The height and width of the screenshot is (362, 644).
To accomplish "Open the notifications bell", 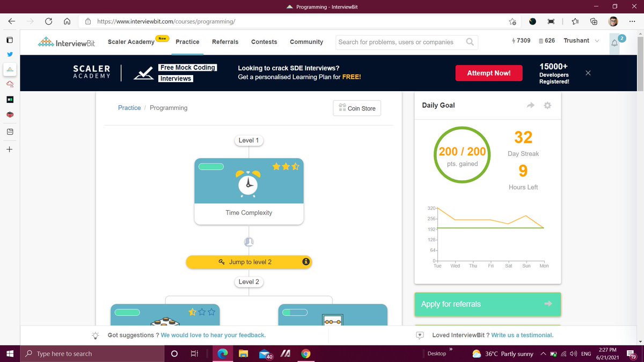I will pos(615,43).
